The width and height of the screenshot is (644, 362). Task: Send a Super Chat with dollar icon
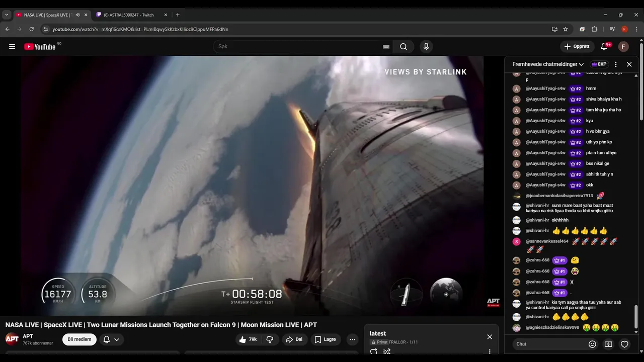click(x=608, y=344)
